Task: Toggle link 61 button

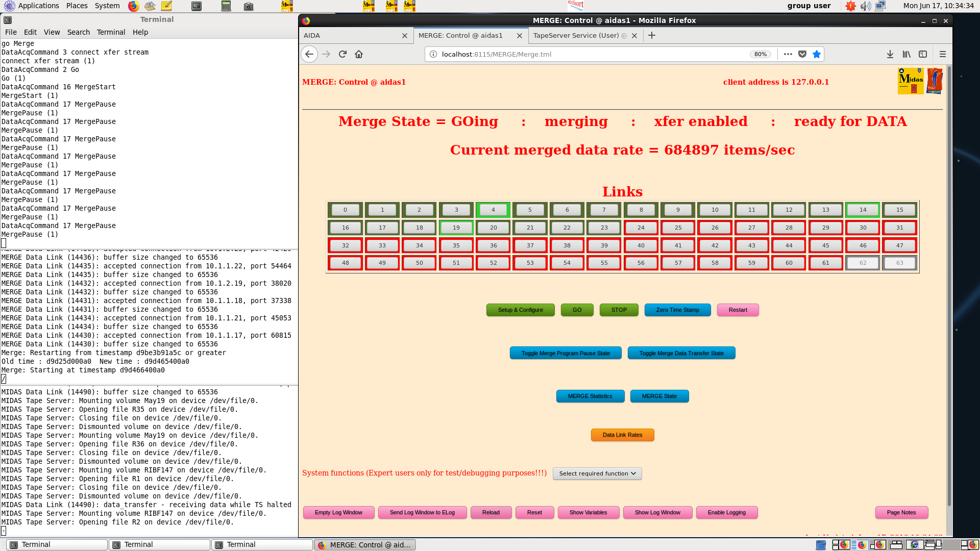Action: point(826,263)
